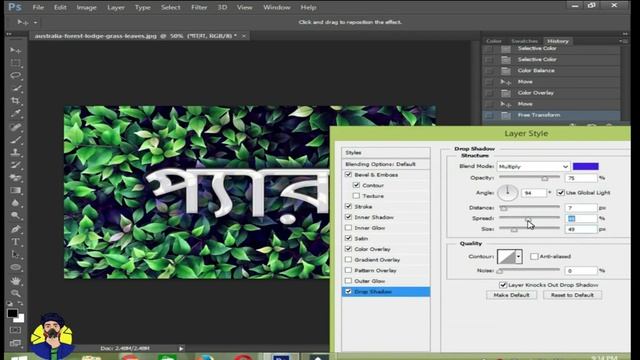This screenshot has width=640, height=360.
Task: Open the Window menu
Action: (x=277, y=7)
